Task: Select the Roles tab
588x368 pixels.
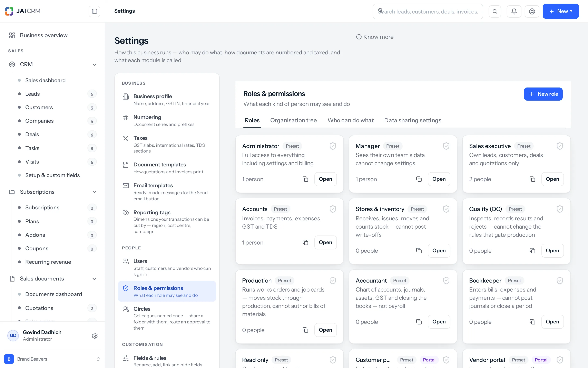Action: click(252, 120)
